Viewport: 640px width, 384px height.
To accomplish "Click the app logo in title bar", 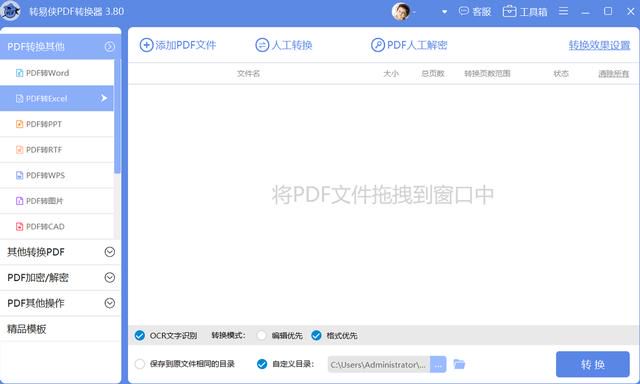I will 10,11.
